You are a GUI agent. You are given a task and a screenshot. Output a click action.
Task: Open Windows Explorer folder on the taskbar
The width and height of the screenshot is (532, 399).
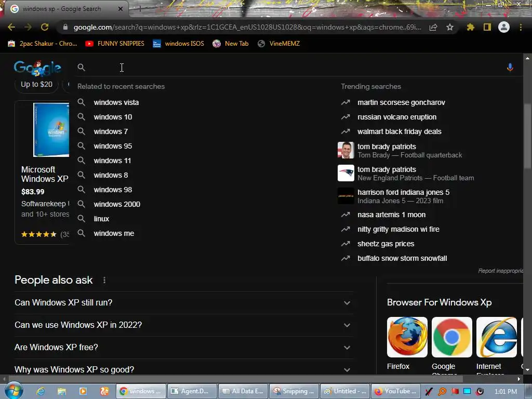pos(62,391)
